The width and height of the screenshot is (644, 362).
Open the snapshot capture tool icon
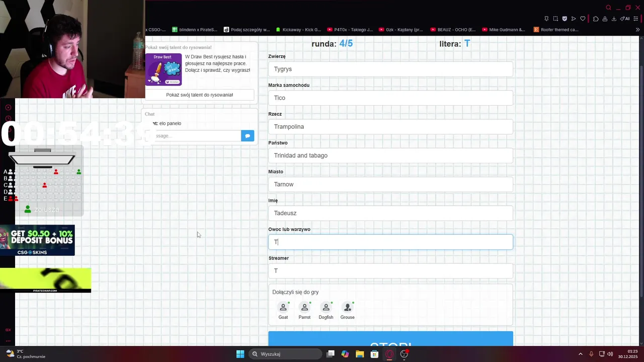(x=555, y=19)
